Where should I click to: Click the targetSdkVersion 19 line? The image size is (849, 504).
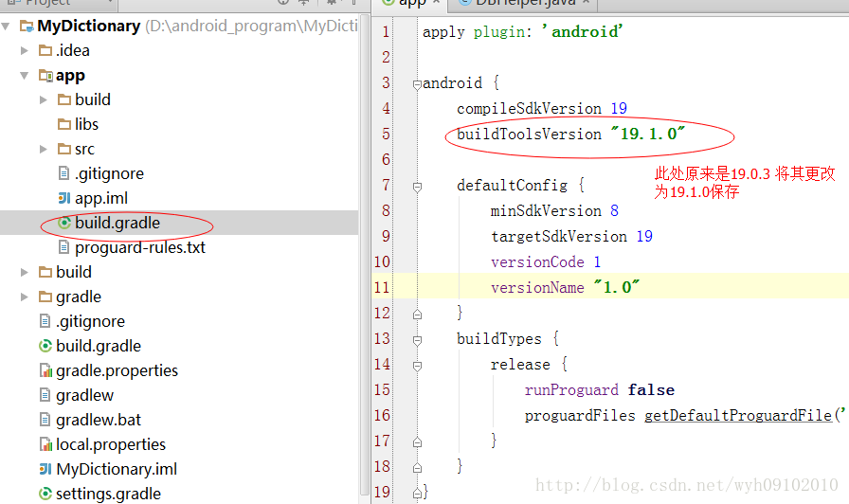click(571, 237)
